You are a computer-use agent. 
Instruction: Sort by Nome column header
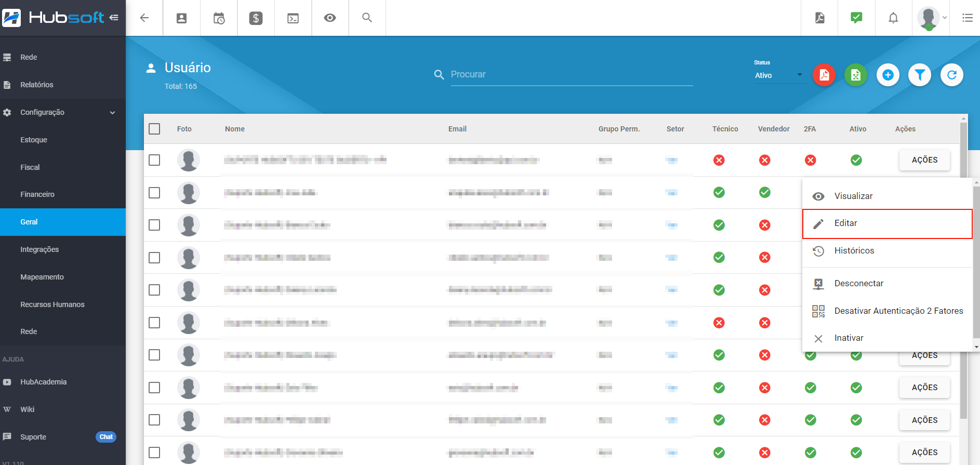(x=235, y=129)
